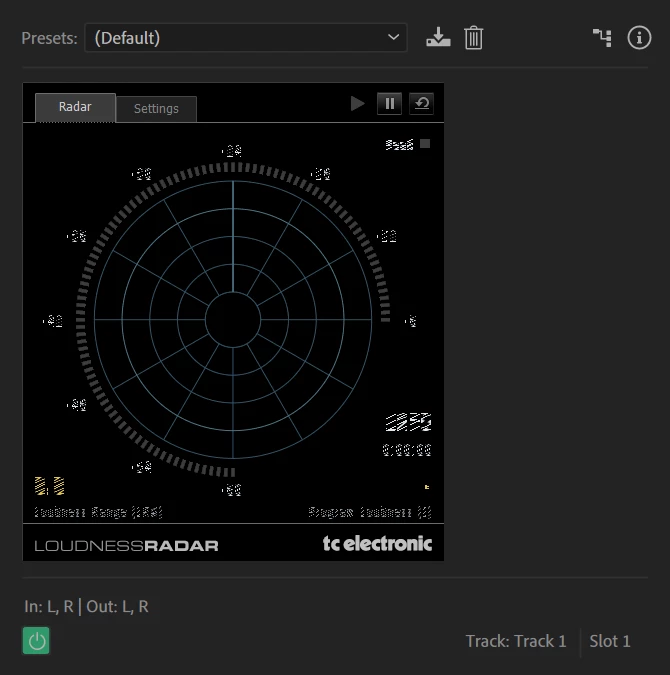Save current settings as preset icon
The height and width of the screenshot is (675, 670).
tap(438, 37)
